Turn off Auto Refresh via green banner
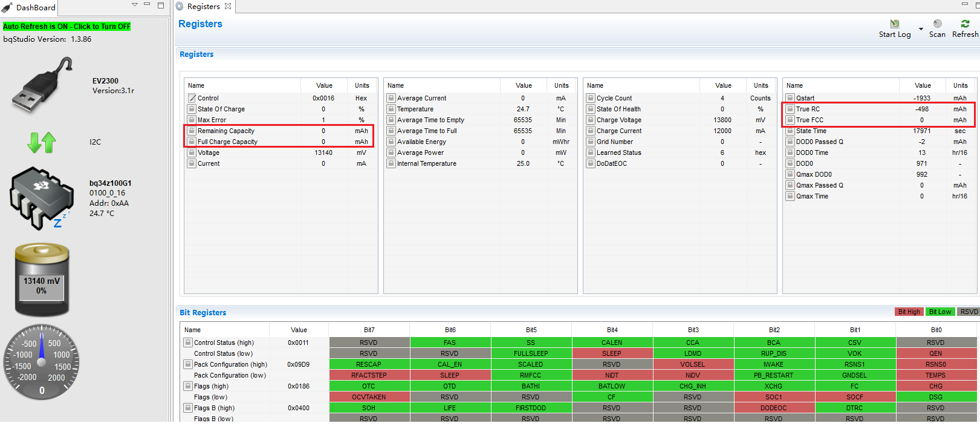The height and width of the screenshot is (426, 980). (x=67, y=27)
